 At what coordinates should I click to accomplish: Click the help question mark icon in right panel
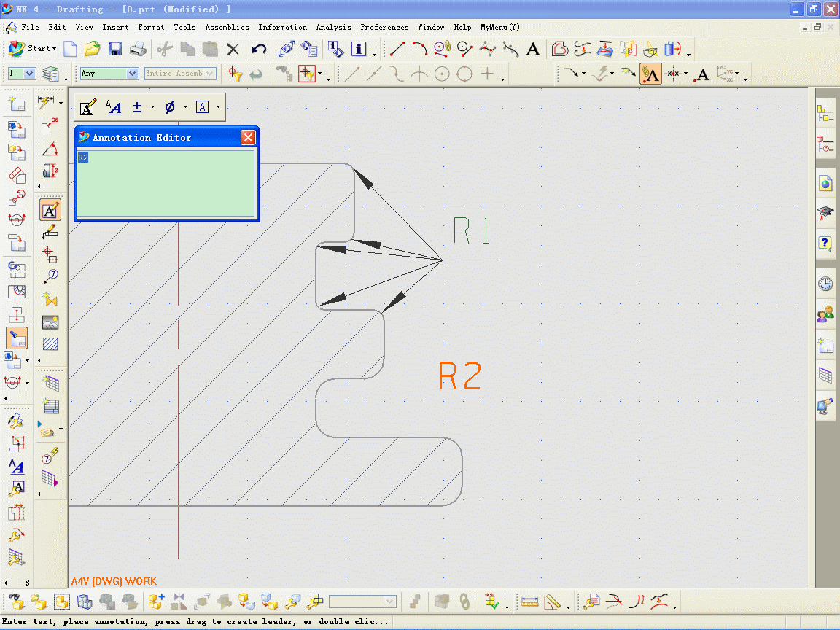point(825,244)
